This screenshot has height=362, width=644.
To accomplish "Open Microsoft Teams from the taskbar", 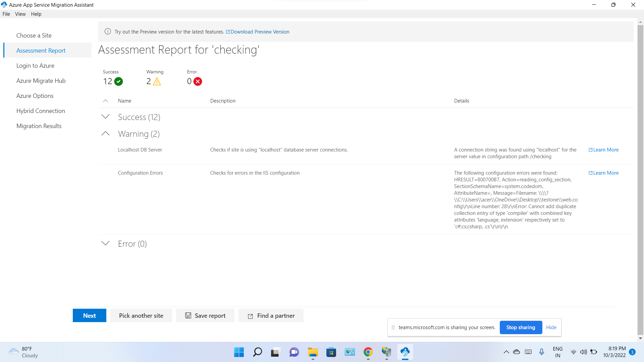I will 294,352.
